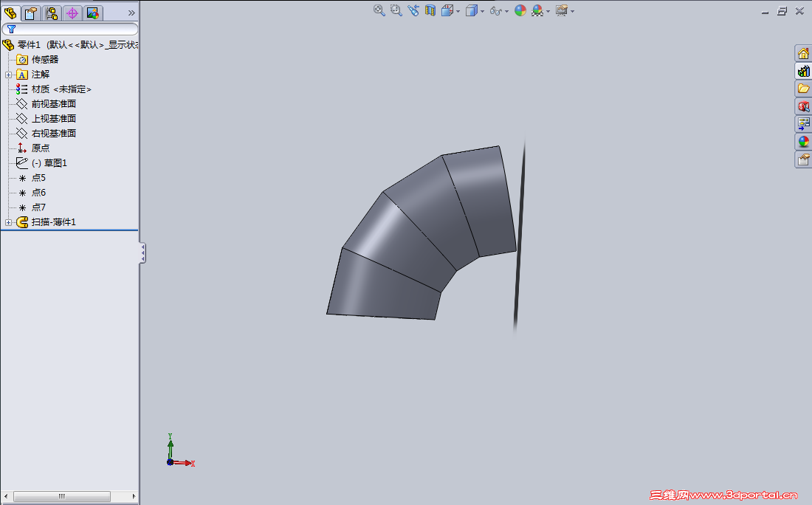812x505 pixels.
Task: Click the feature tree filter field
Action: (70, 29)
